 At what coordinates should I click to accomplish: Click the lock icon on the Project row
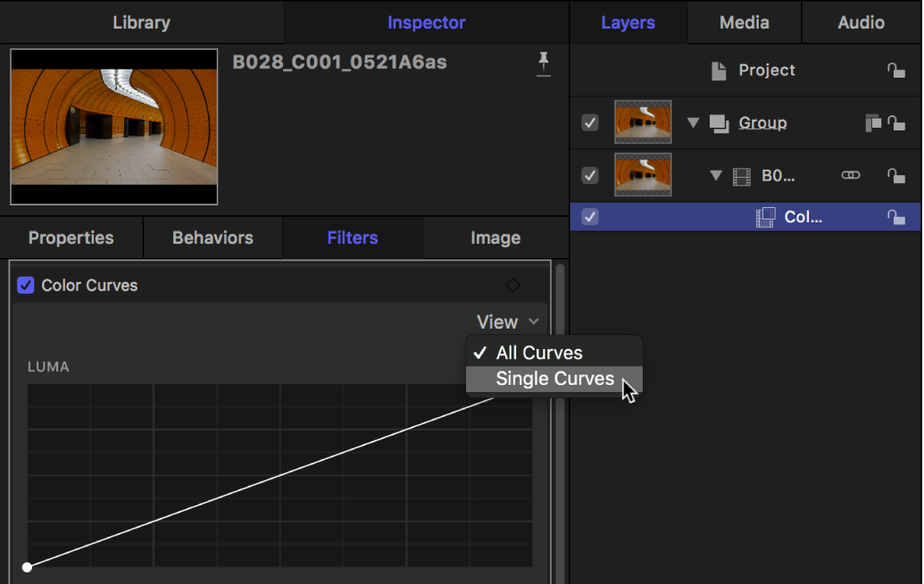pos(896,70)
